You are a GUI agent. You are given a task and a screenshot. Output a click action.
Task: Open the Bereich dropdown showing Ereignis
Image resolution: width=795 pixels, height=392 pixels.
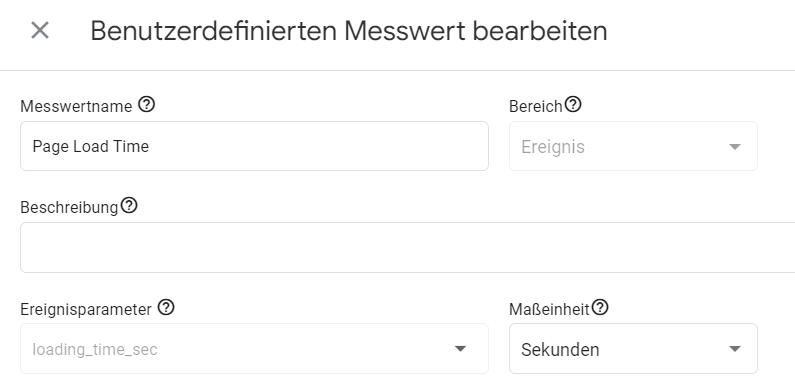pyautogui.click(x=633, y=146)
